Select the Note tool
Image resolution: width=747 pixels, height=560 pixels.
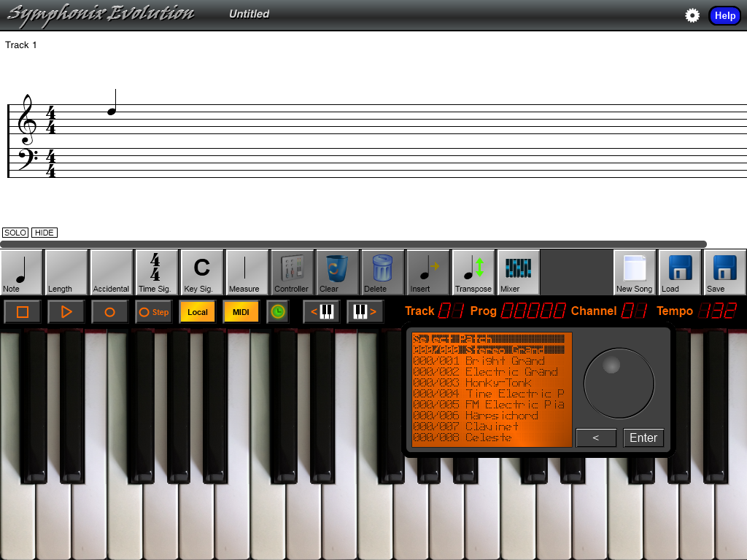click(21, 273)
